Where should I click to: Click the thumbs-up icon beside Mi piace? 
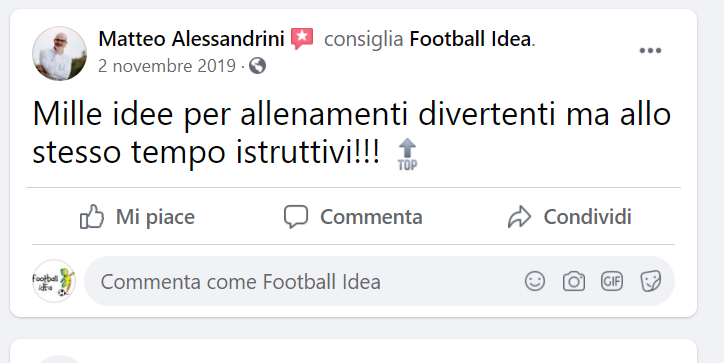tap(92, 217)
